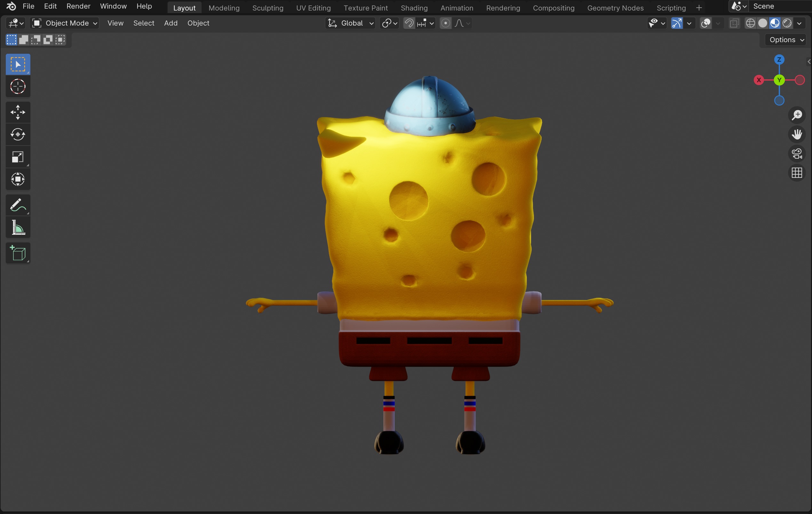Click the zoom magnifier in the viewport
Image resolution: width=812 pixels, height=514 pixels.
click(x=797, y=115)
